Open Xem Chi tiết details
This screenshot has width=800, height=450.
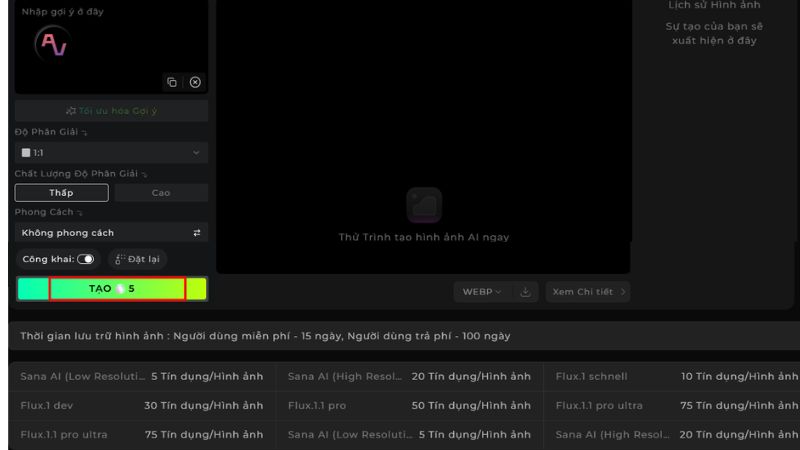(x=589, y=292)
